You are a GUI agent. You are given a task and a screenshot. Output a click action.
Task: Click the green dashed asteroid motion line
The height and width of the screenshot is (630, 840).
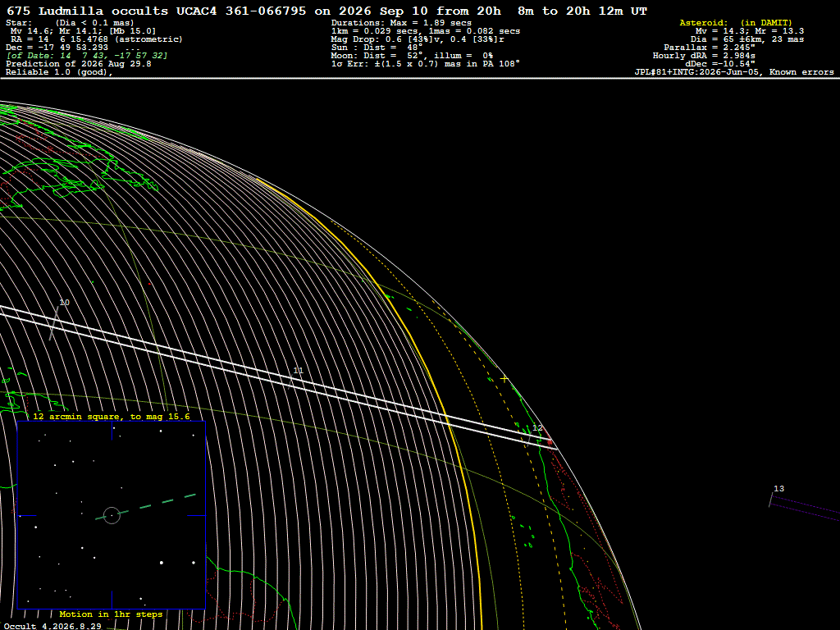click(x=145, y=506)
